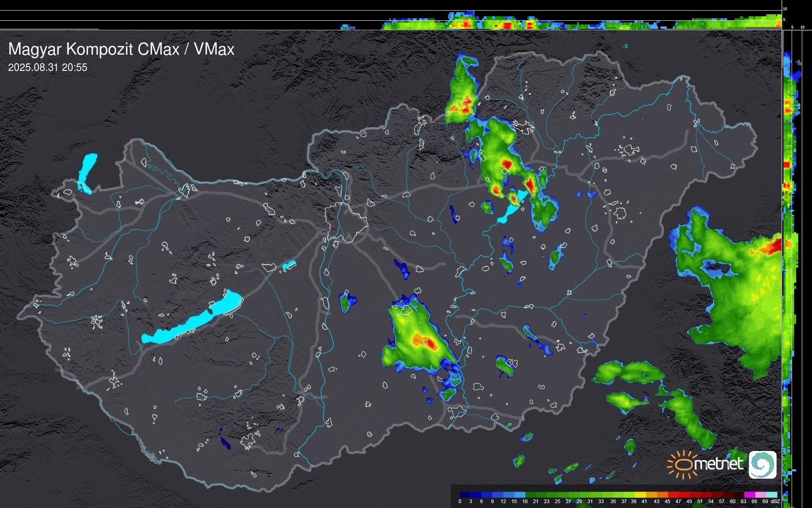This screenshot has height=508, width=812.
Task: Click the small cyan Lake Velence
Action: [x=289, y=266]
